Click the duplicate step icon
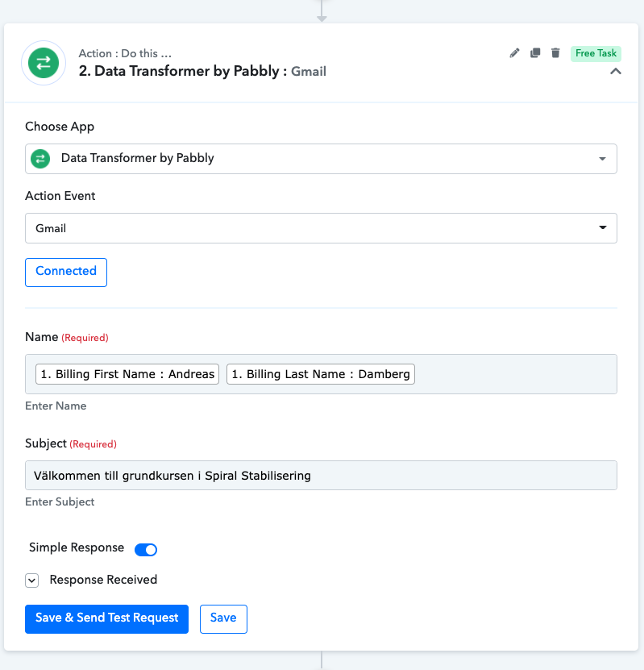Screen dimensions: 644x670 click(x=535, y=53)
